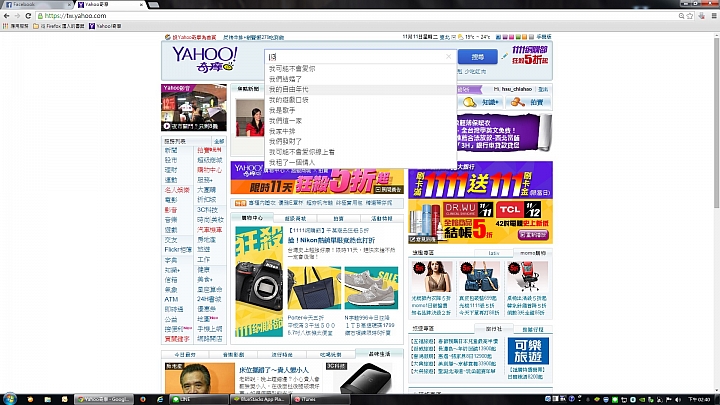Open the Yahoo!奇摩 bookmark in bookmarks bar
This screenshot has width=720, height=405.
click(x=105, y=26)
